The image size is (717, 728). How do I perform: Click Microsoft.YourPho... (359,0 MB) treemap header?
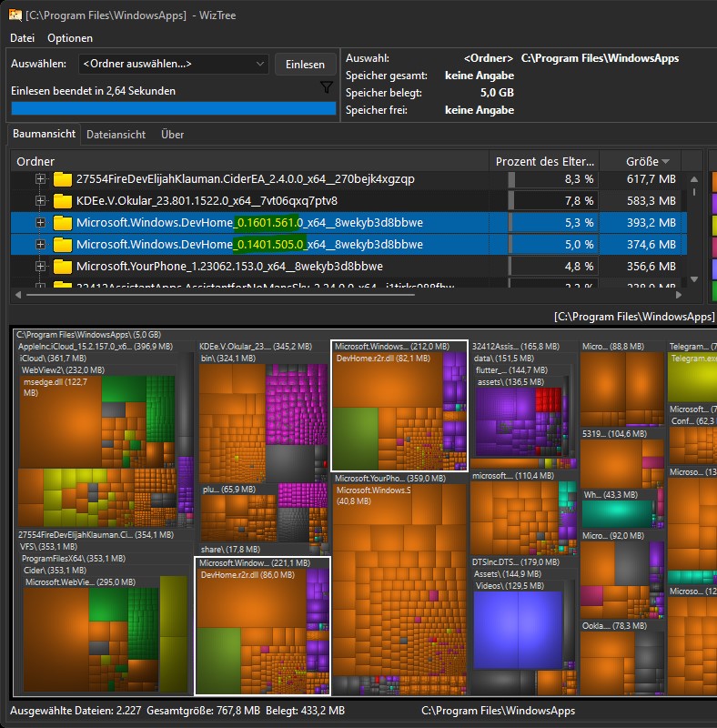click(x=390, y=479)
